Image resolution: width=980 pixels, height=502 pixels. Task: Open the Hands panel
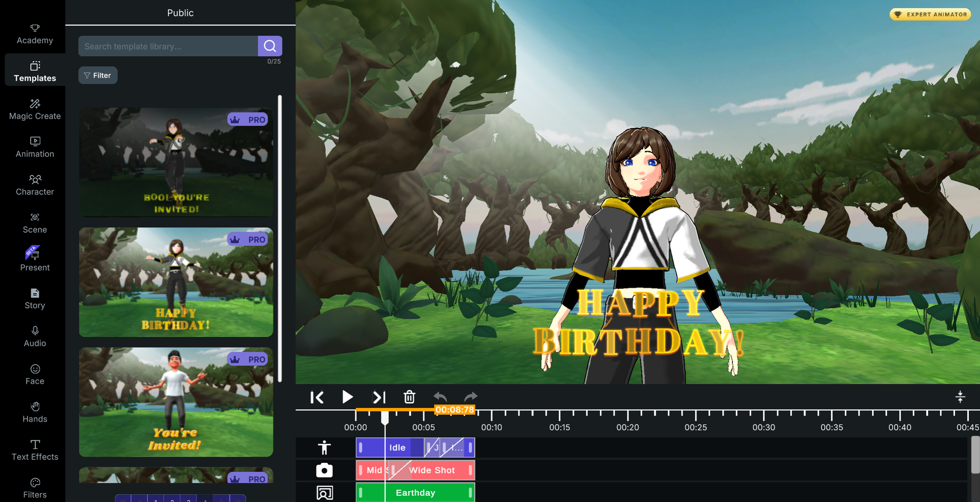(34, 412)
